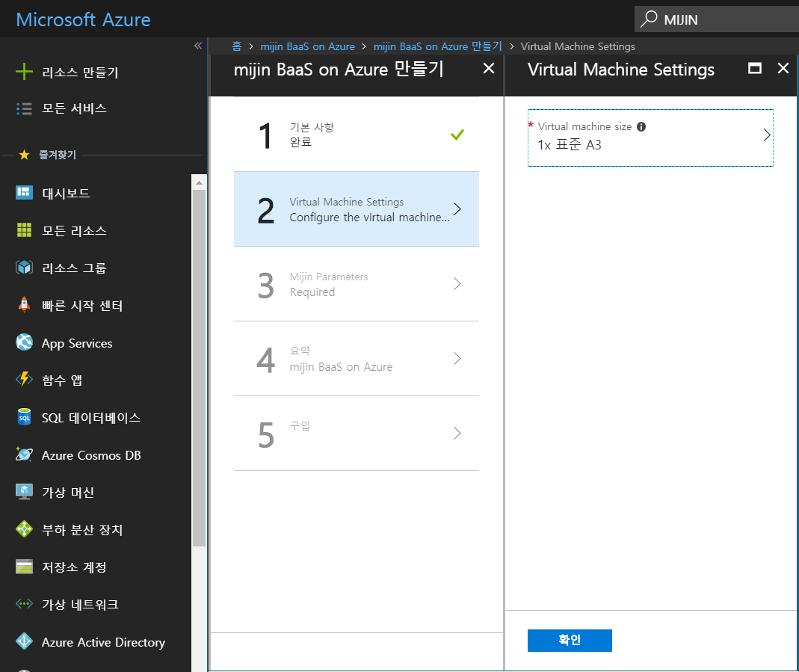Open step 3 Mijin Parameters
Screen dimensions: 799x672
tap(357, 284)
